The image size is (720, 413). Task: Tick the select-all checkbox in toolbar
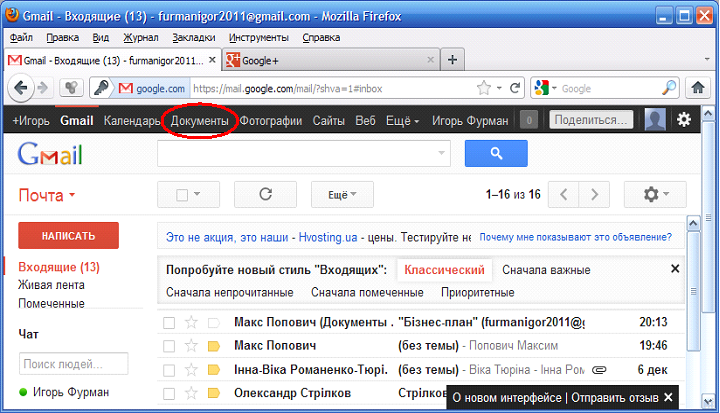(x=182, y=195)
